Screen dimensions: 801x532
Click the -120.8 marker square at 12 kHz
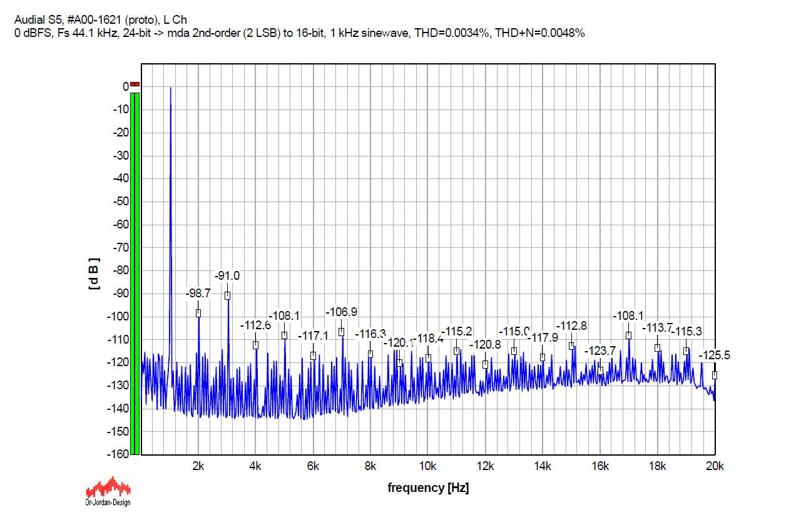pos(485,364)
